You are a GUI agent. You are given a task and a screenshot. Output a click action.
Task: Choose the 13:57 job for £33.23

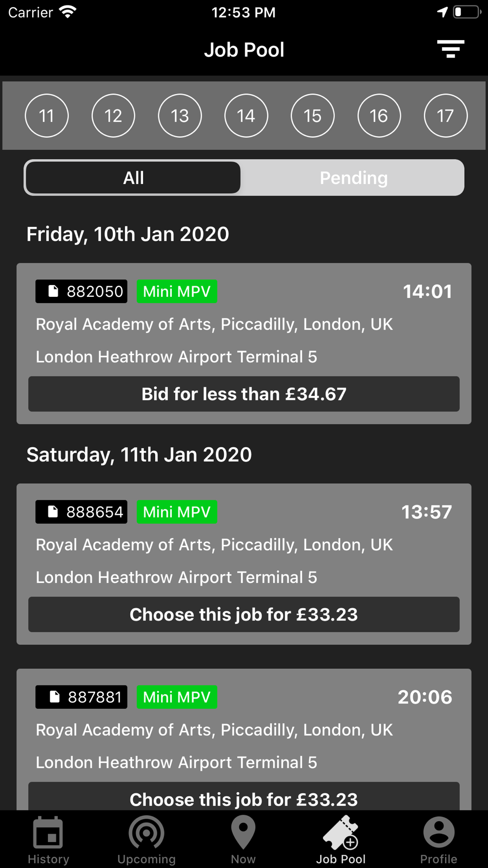pos(244,615)
